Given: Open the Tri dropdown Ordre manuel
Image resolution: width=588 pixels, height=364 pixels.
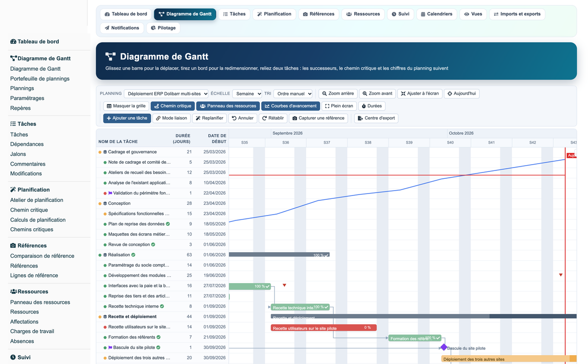Looking at the screenshot, I should [293, 94].
